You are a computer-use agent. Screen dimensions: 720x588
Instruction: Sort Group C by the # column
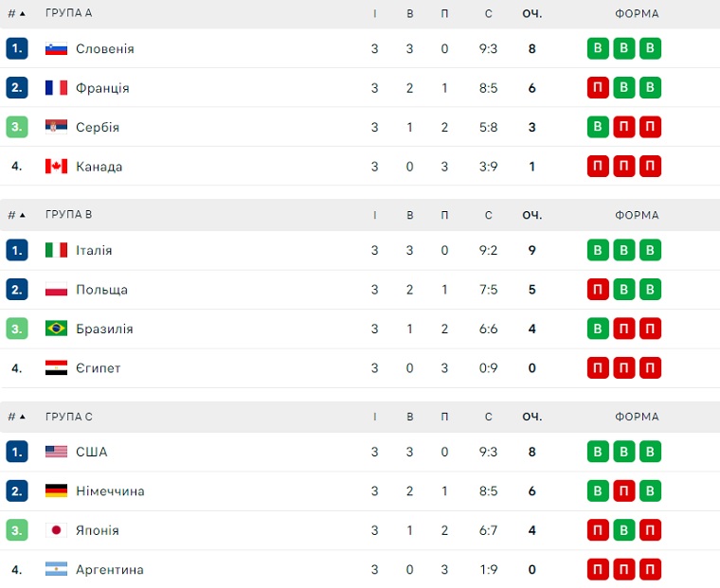tap(16, 417)
